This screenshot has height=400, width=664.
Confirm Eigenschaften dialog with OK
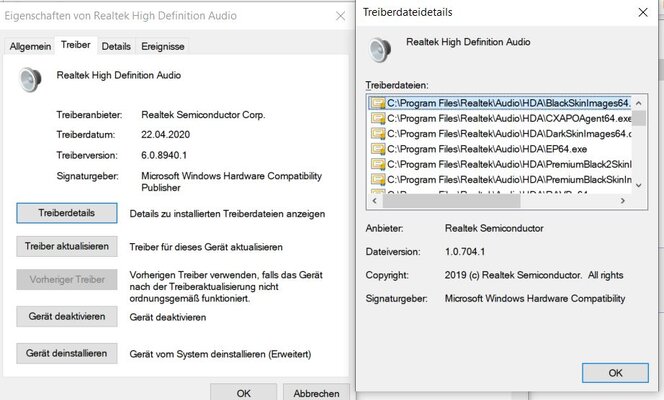243,392
